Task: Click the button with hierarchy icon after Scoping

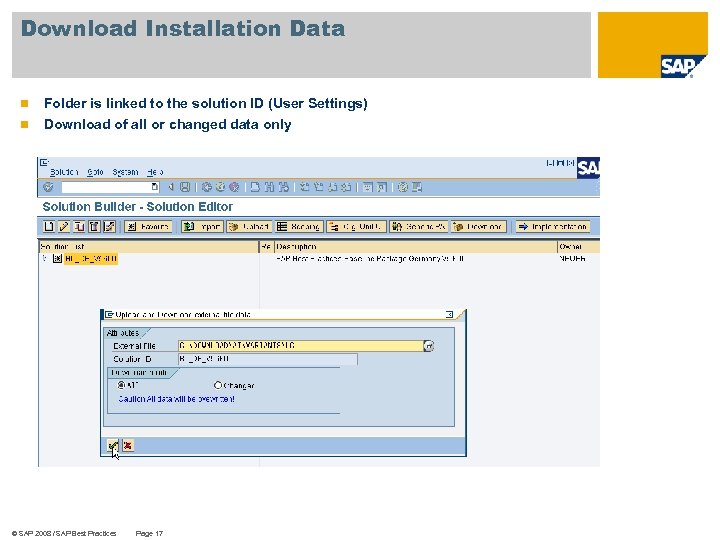Action: (356, 226)
